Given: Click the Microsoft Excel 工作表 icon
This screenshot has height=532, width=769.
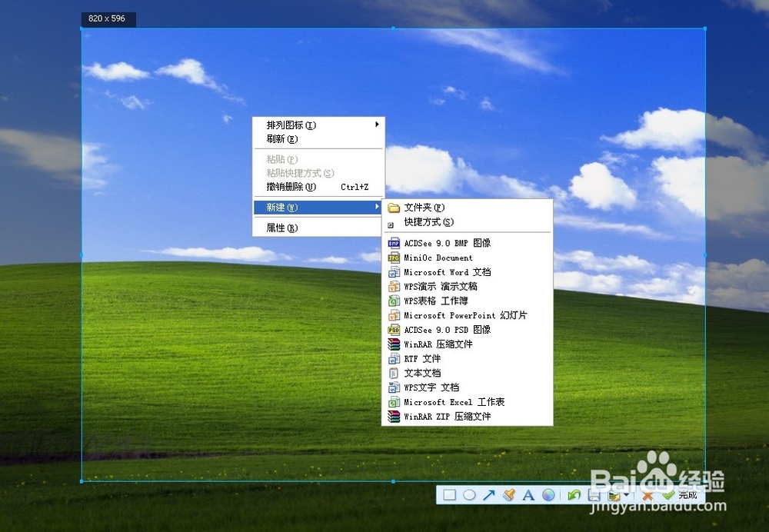Looking at the screenshot, I should tap(394, 402).
